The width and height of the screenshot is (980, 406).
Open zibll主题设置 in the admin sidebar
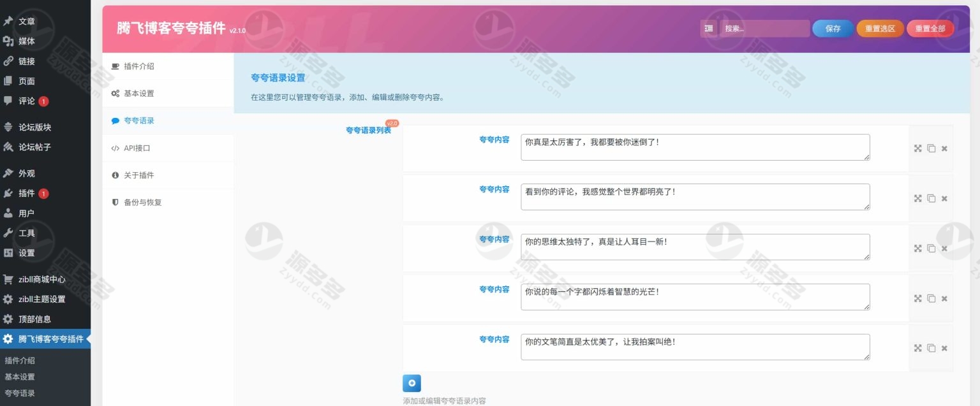[x=41, y=299]
